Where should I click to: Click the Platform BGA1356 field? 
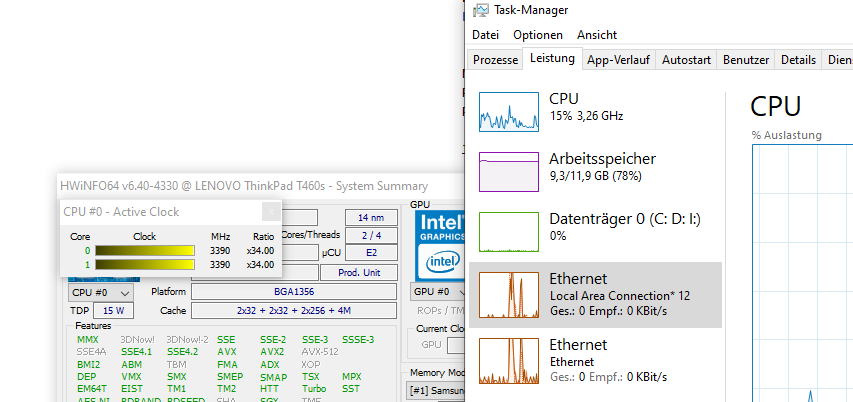pos(294,292)
